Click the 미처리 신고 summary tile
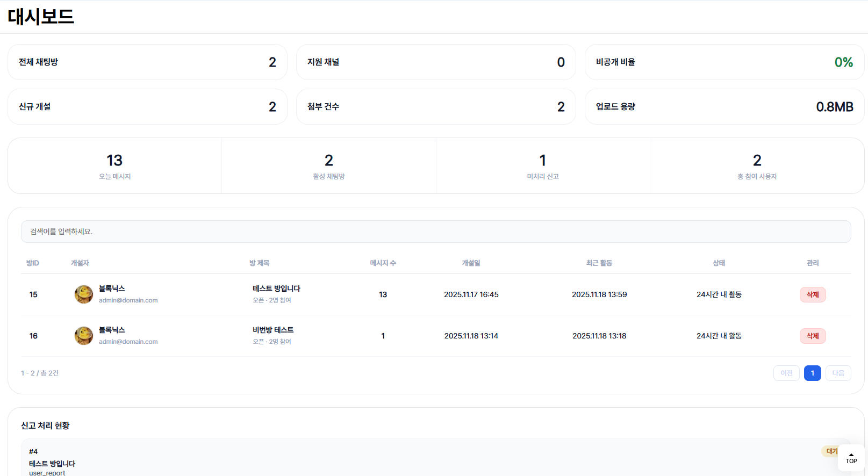 tap(543, 165)
